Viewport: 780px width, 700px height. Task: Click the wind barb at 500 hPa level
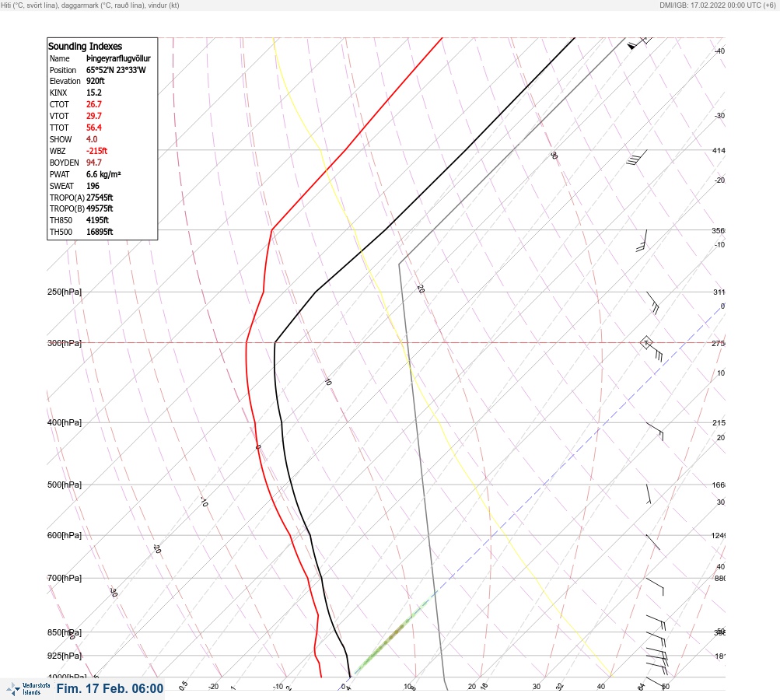[648, 494]
